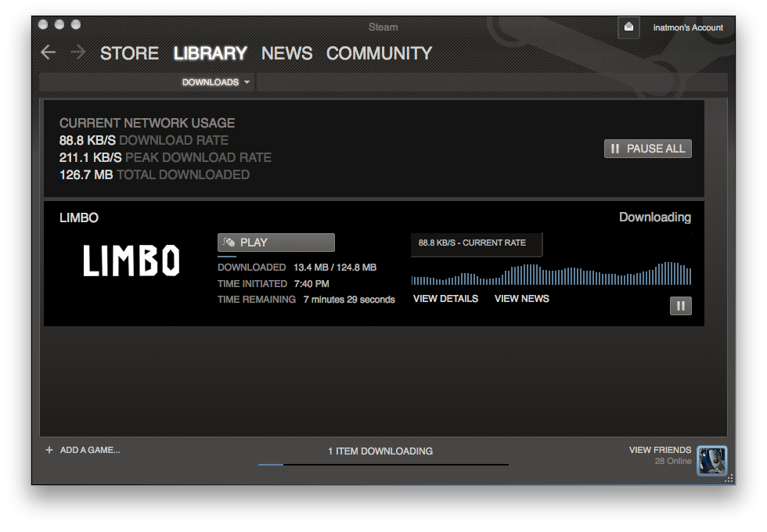Switch to the LIBRARY tab
The height and width of the screenshot is (532, 767).
(210, 53)
